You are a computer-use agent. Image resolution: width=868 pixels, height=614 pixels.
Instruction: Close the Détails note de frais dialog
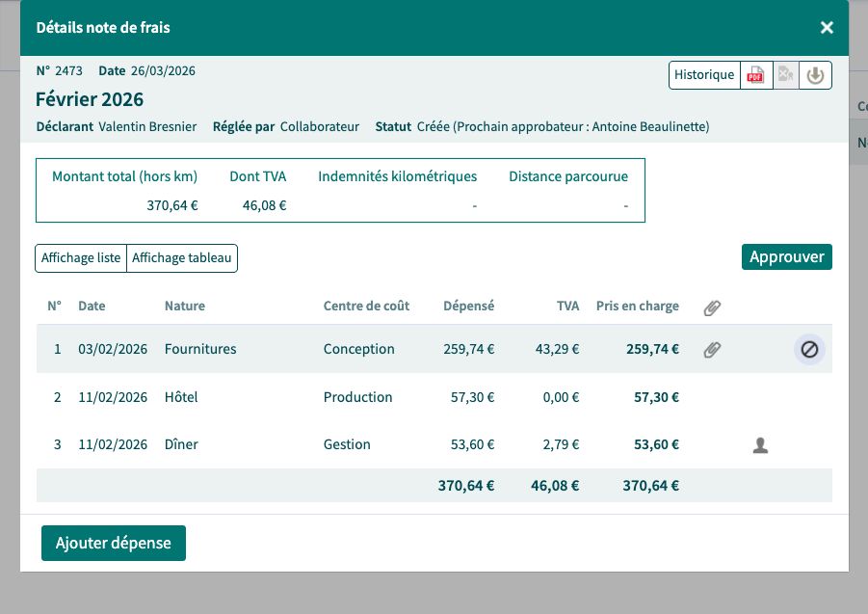coord(827,27)
